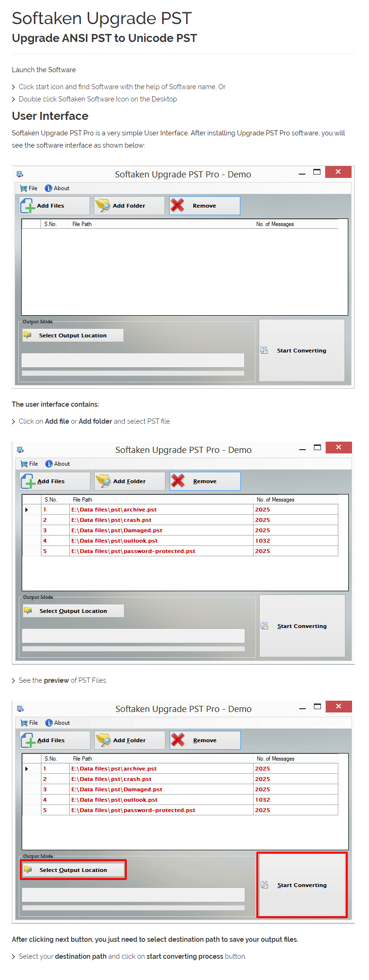
Task: Click 'Add Folder' label in window under 'See the preview'
Action: coord(130,740)
